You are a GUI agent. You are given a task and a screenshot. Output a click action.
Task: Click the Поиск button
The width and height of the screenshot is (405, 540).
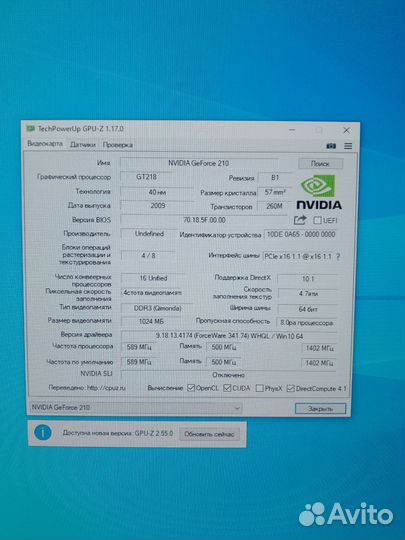[320, 164]
